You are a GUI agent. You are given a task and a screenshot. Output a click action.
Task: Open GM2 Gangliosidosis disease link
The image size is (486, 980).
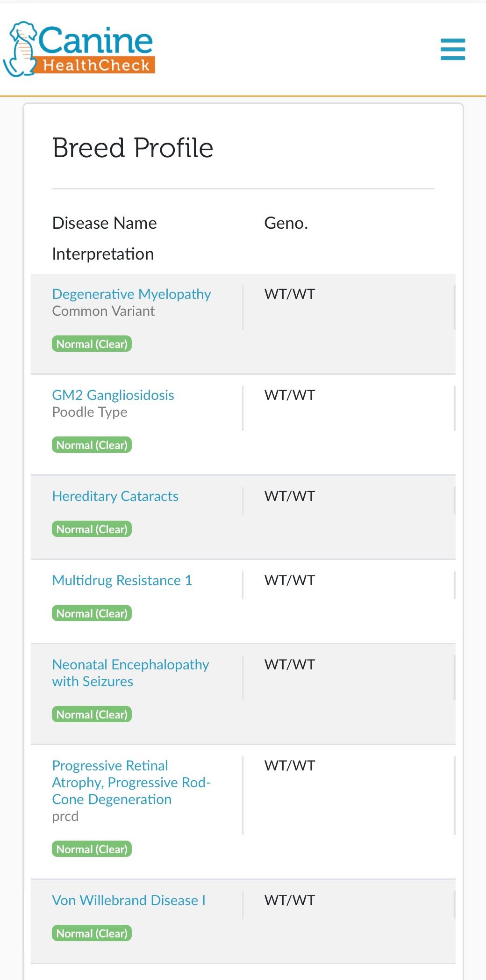[113, 395]
